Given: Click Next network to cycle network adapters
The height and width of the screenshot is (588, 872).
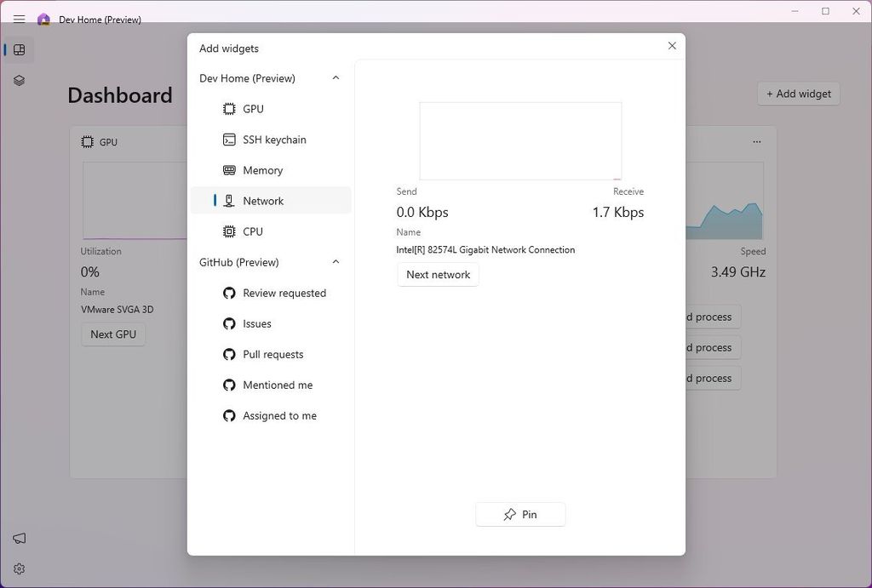Looking at the screenshot, I should (437, 274).
